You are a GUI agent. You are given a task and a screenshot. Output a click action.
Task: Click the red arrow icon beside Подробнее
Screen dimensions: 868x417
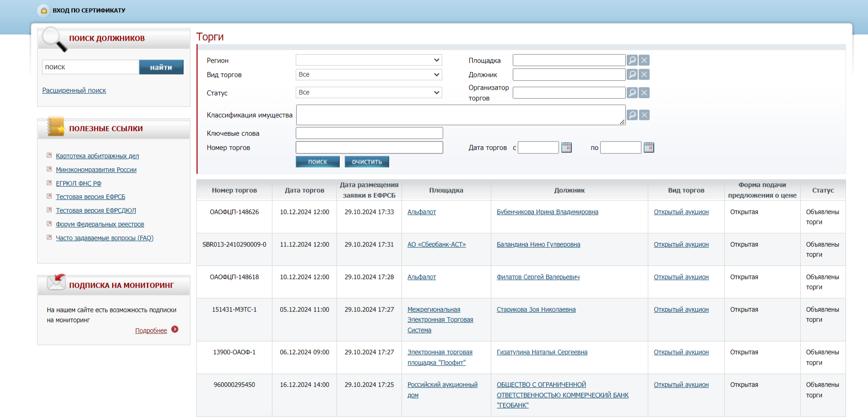[x=175, y=329]
